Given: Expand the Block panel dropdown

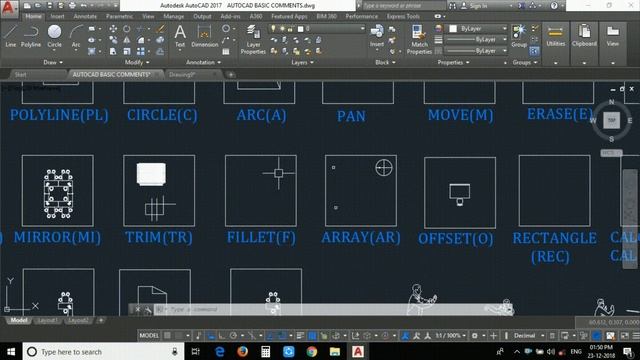Looking at the screenshot, I should pos(385,62).
